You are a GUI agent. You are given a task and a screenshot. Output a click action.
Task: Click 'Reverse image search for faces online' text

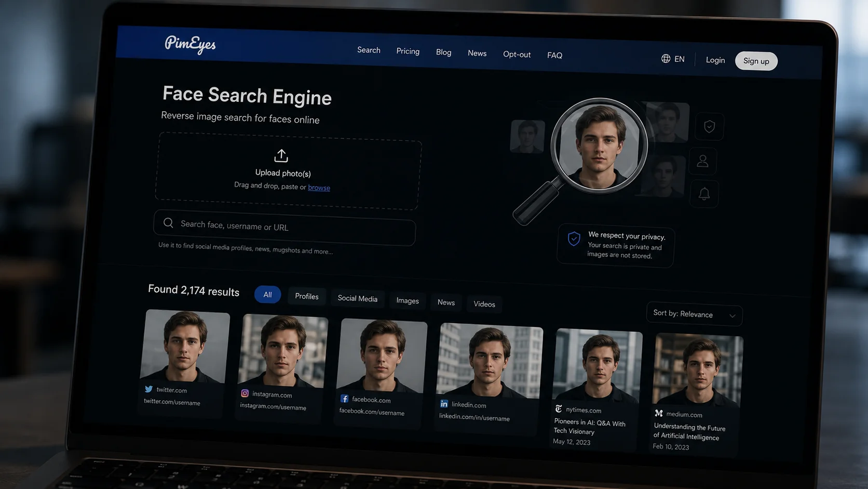(240, 117)
